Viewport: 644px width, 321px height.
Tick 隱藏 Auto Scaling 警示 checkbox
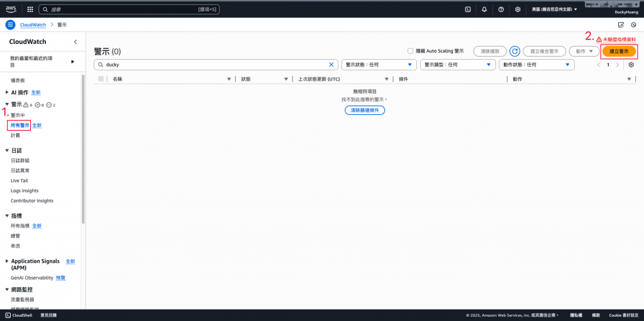[x=410, y=52]
